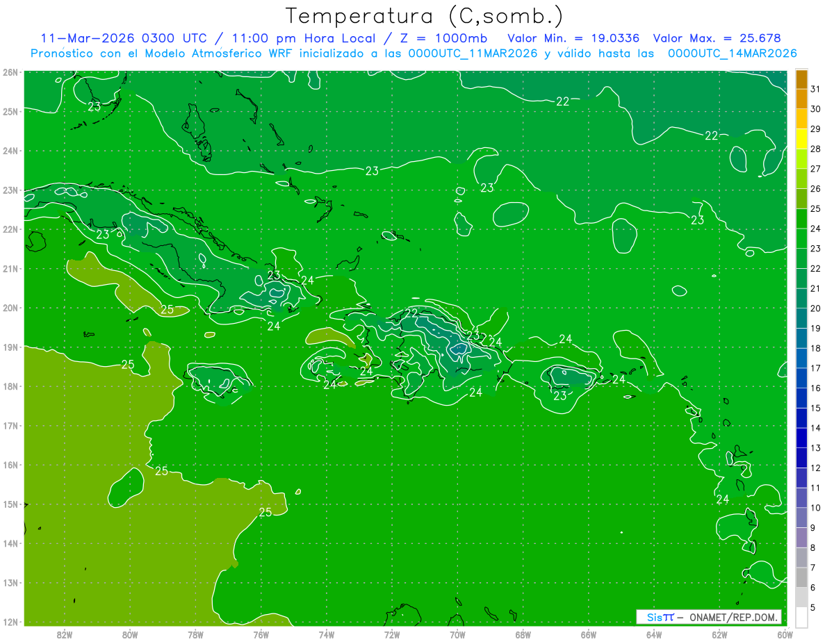The height and width of the screenshot is (644, 834).
Task: Click the '0000UTC_14MAR2026' valid-until time
Action: pyautogui.click(x=732, y=53)
